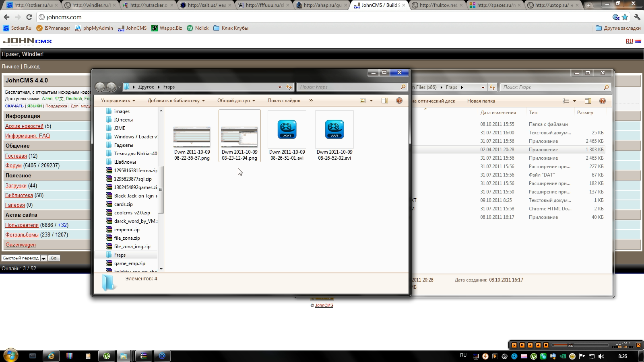Open the Форум link on JohnCMS
Viewport: 644px width, 362px height.
click(x=13, y=166)
